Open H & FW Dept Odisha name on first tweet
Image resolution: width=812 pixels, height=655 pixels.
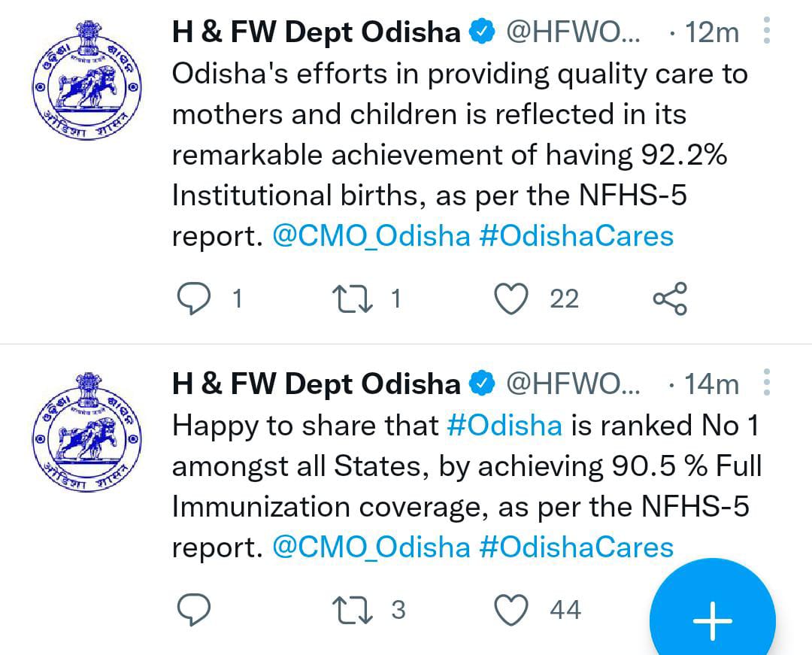tap(316, 32)
